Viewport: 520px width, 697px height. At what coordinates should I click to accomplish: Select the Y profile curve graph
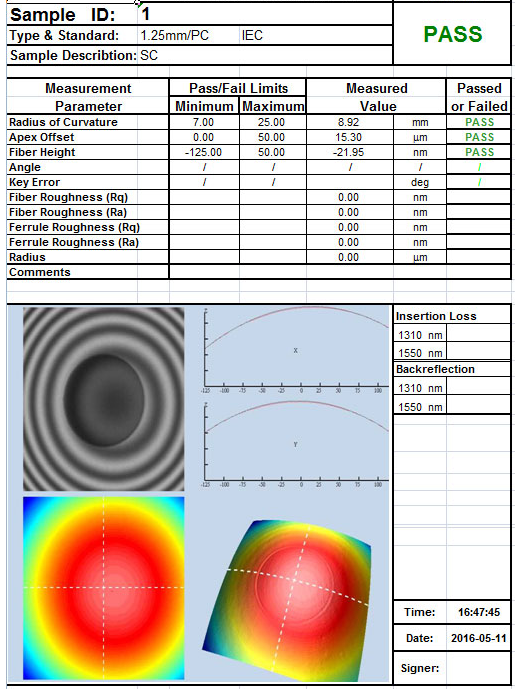point(296,444)
